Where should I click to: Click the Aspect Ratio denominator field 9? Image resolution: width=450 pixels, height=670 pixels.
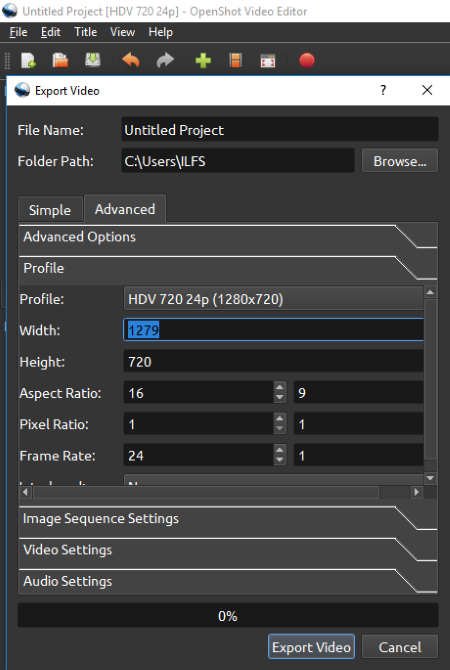pyautogui.click(x=359, y=393)
